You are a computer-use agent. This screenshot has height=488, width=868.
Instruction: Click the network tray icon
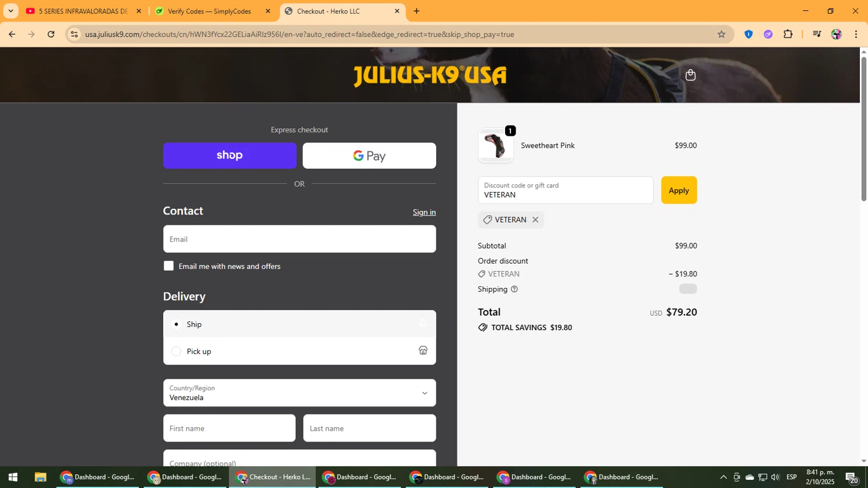[x=763, y=477]
